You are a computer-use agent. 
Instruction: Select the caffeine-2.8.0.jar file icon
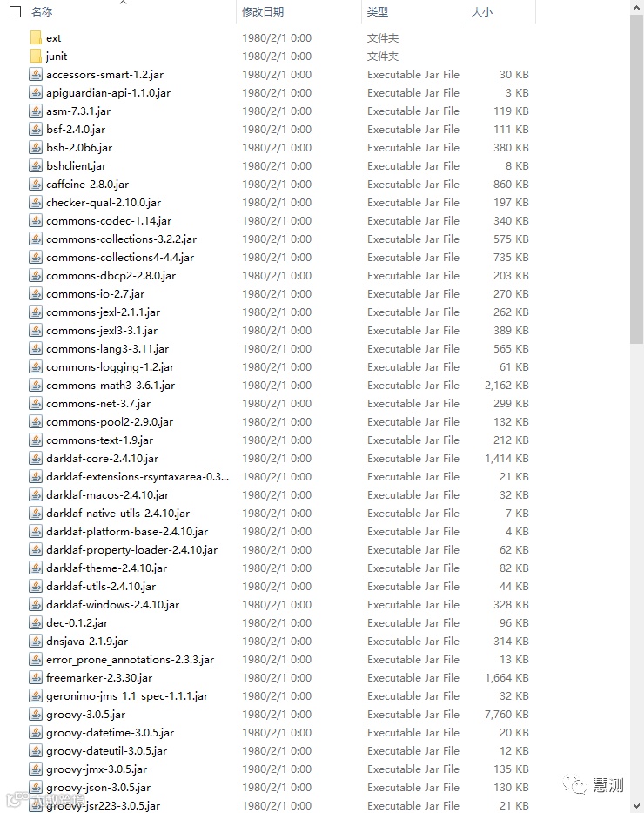[36, 184]
